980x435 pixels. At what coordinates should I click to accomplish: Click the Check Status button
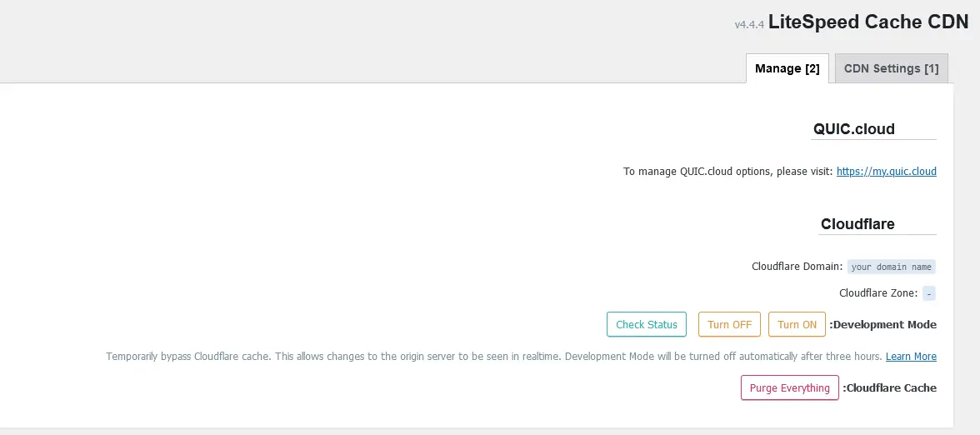(x=647, y=324)
